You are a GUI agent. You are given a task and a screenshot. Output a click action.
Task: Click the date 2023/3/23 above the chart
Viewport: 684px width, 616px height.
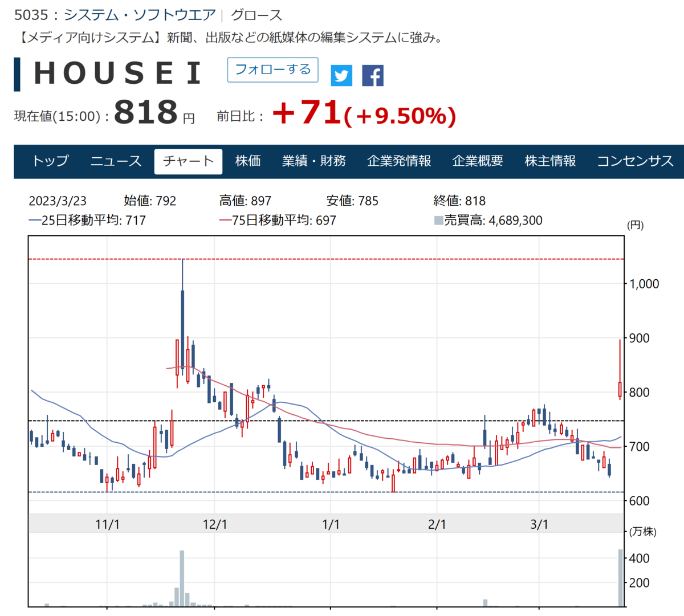(58, 201)
